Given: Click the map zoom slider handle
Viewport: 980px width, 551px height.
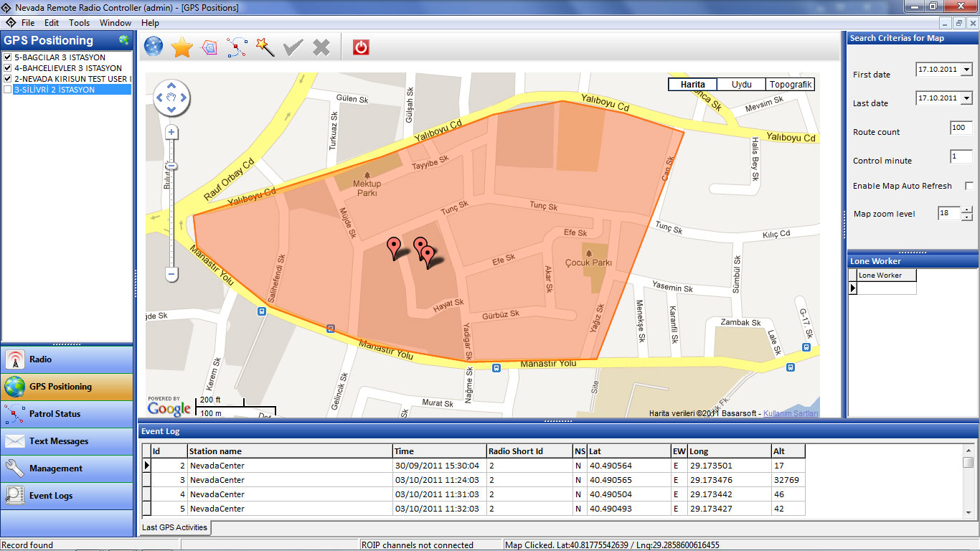Looking at the screenshot, I should [x=171, y=166].
